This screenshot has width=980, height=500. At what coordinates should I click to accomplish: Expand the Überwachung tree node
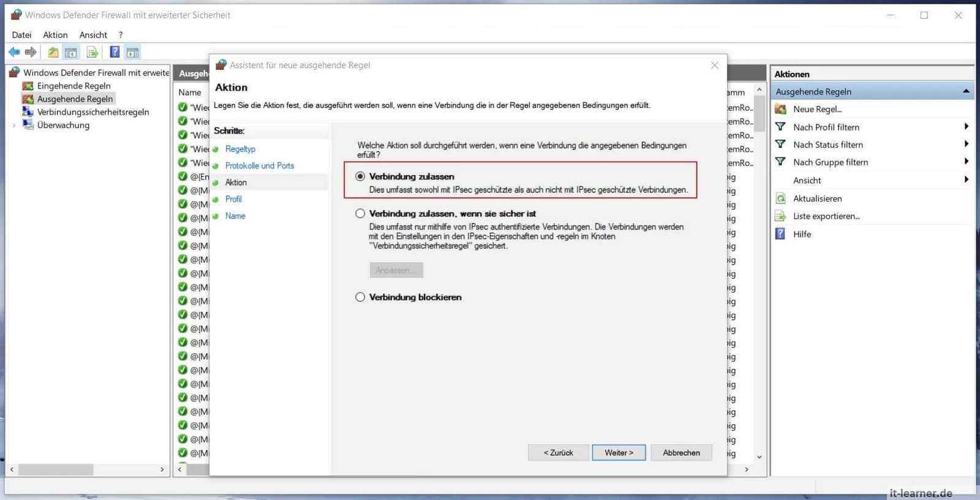(x=14, y=125)
